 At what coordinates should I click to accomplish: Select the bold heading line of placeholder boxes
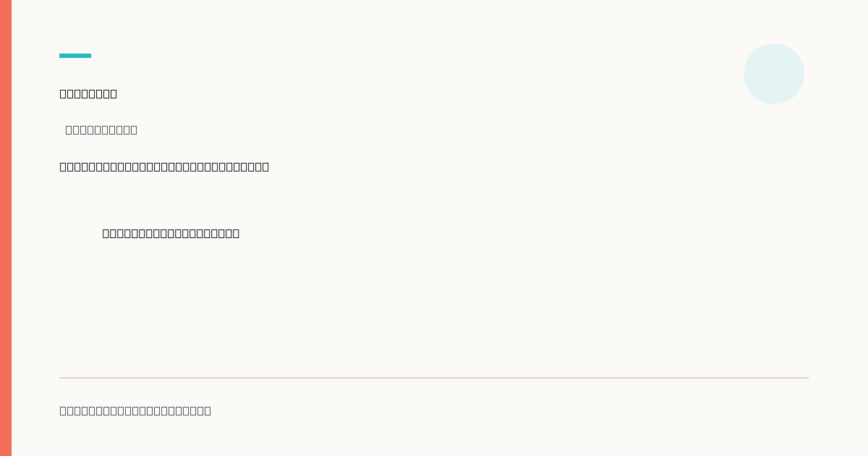click(x=88, y=93)
